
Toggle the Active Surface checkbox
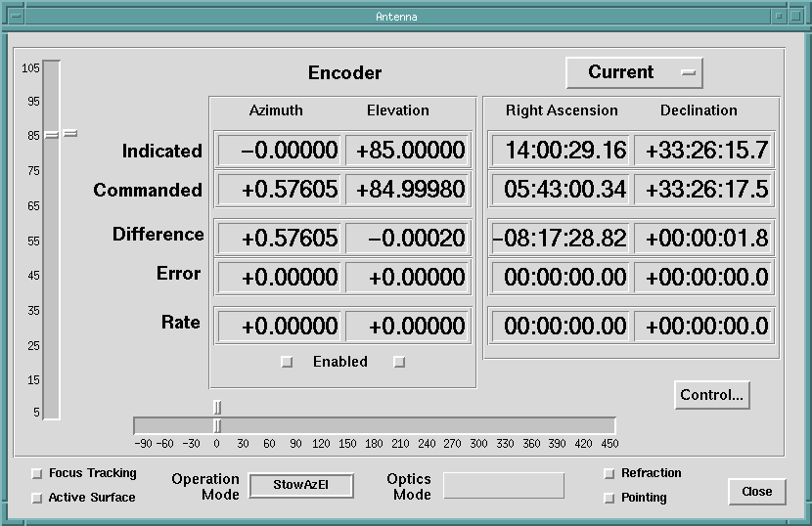37,498
